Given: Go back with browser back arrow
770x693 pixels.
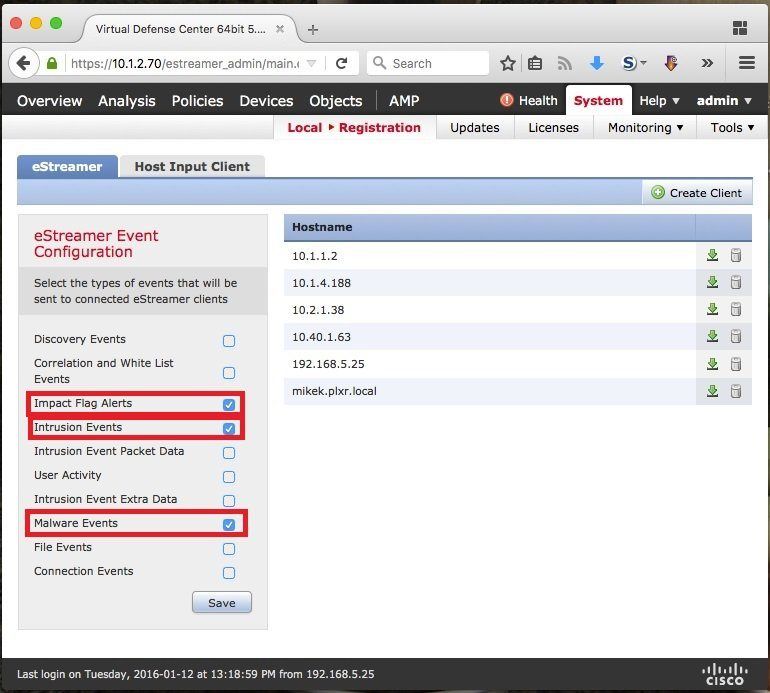Looking at the screenshot, I should click(23, 63).
